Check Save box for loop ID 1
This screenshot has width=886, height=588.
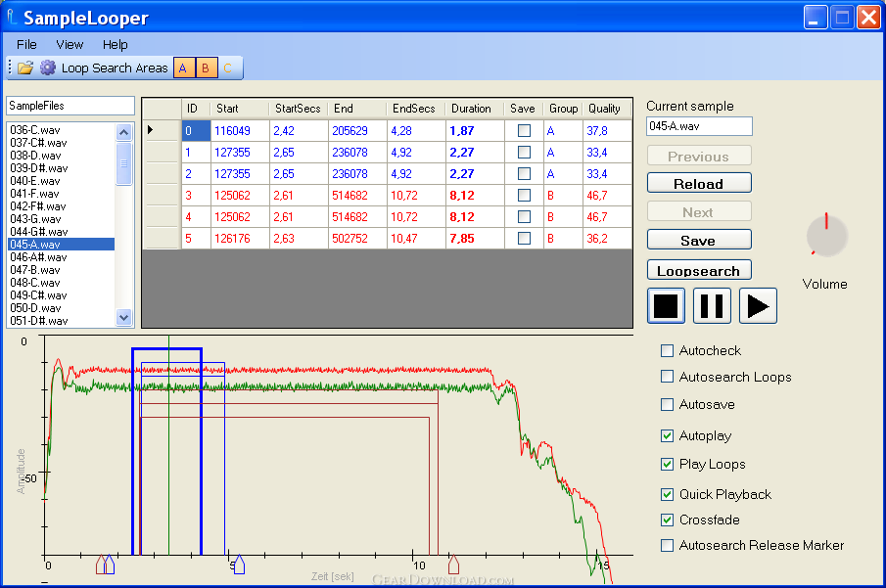point(525,152)
